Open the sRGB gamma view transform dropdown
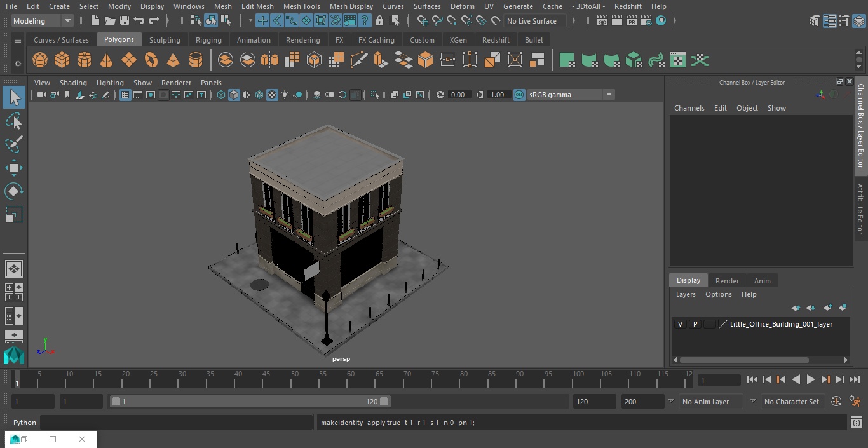The image size is (868, 448). pyautogui.click(x=571, y=95)
